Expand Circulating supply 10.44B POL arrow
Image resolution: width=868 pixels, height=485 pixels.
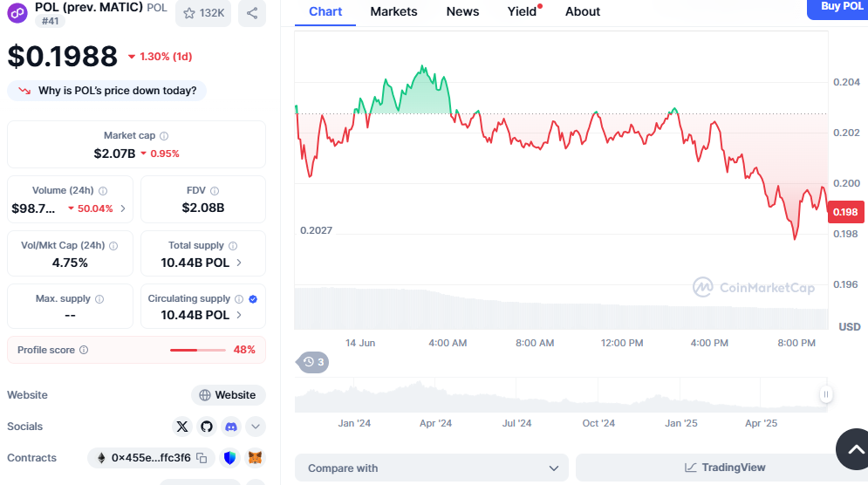[x=239, y=315]
